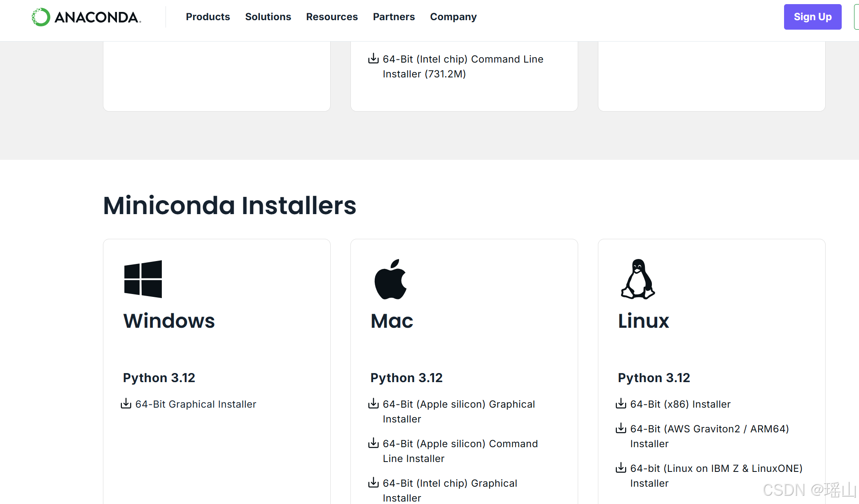Open the Products menu
This screenshot has width=859, height=504.
click(208, 17)
